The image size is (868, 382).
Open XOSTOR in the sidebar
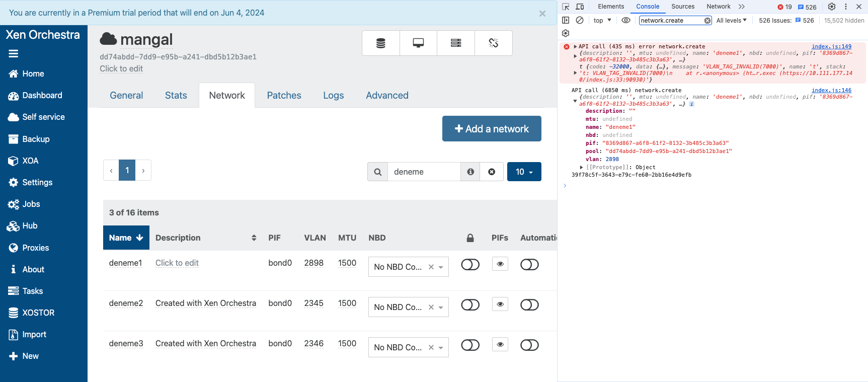(31, 313)
